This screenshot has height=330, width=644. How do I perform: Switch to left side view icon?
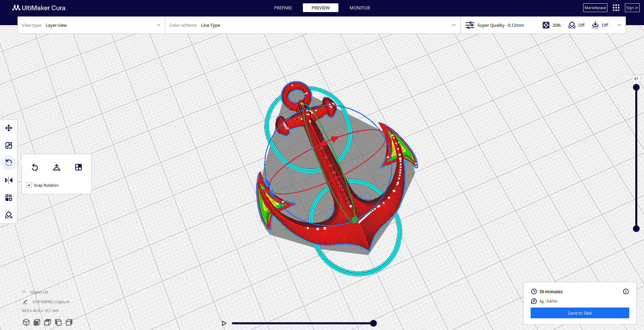(58, 322)
